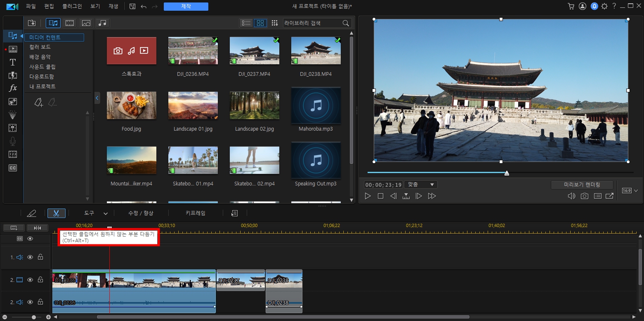This screenshot has height=321, width=644.
Task: Open the 맞춤 zoom dropdown
Action: pyautogui.click(x=421, y=185)
